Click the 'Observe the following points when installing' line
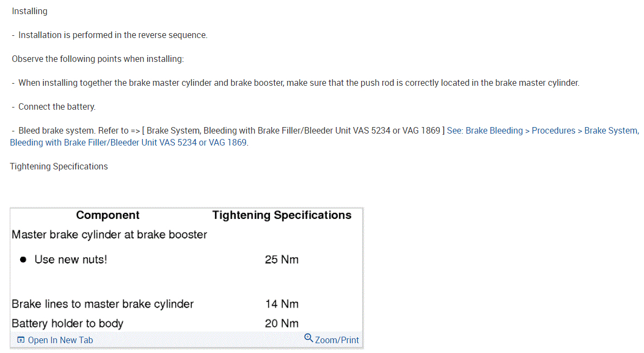This screenshot has height=353, width=644. click(x=98, y=59)
